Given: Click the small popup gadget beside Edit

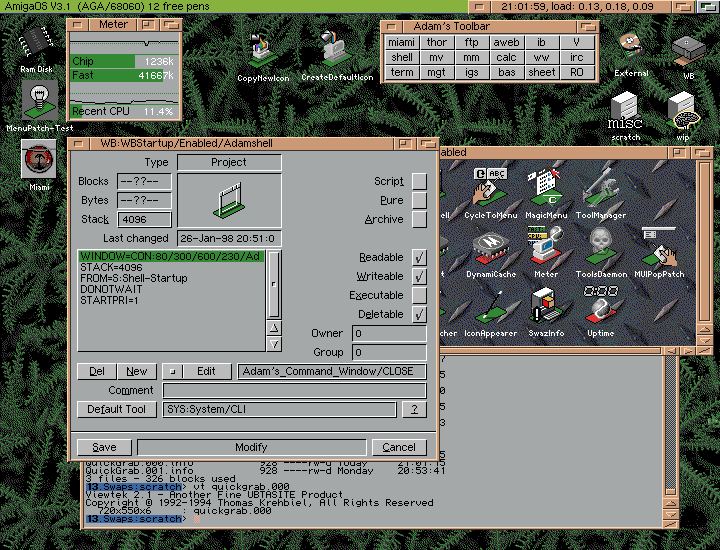Looking at the screenshot, I should (173, 371).
